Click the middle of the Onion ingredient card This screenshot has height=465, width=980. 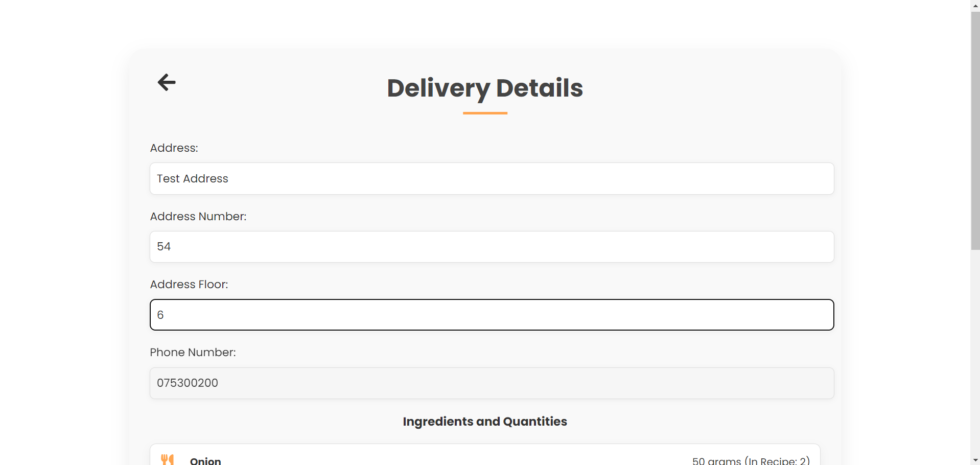point(485,457)
